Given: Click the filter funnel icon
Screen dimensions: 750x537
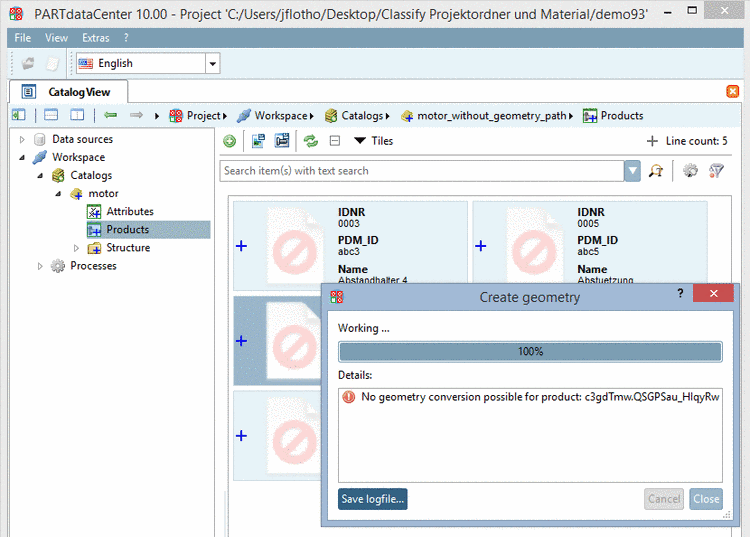Looking at the screenshot, I should 716,171.
